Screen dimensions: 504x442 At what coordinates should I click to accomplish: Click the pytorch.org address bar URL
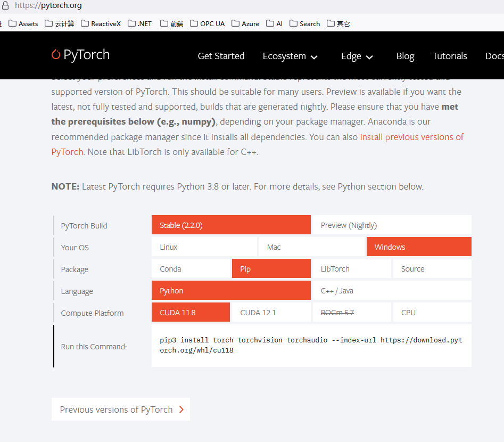click(x=48, y=5)
